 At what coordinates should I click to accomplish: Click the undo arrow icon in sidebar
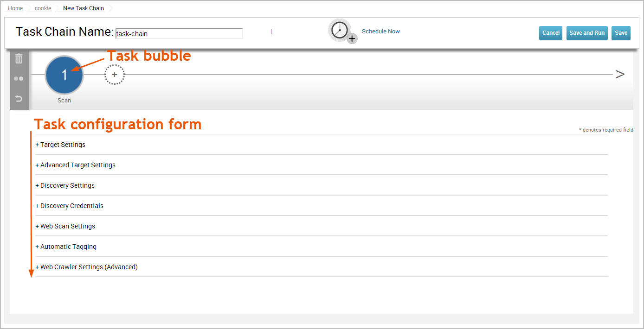(19, 99)
